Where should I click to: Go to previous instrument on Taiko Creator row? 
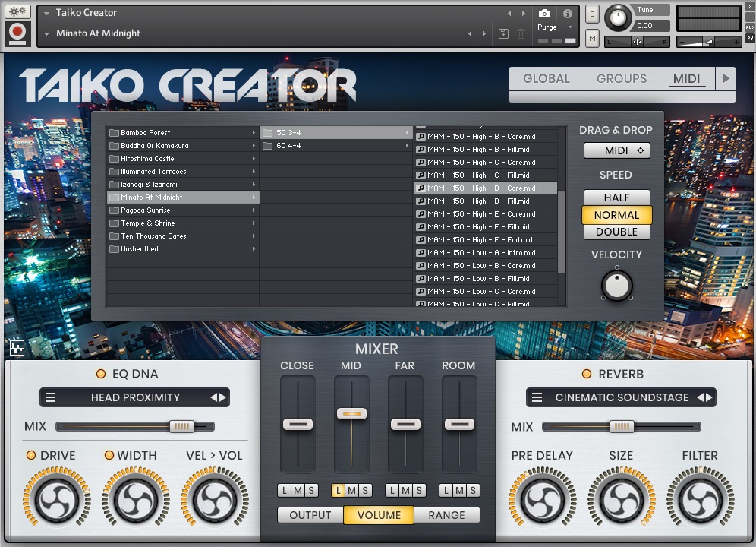509,13
